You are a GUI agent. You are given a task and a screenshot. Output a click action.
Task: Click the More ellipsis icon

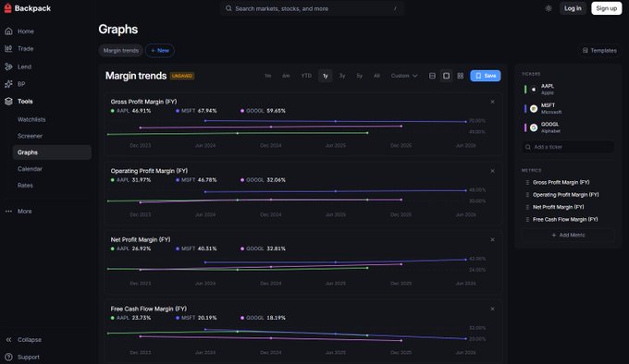point(8,211)
